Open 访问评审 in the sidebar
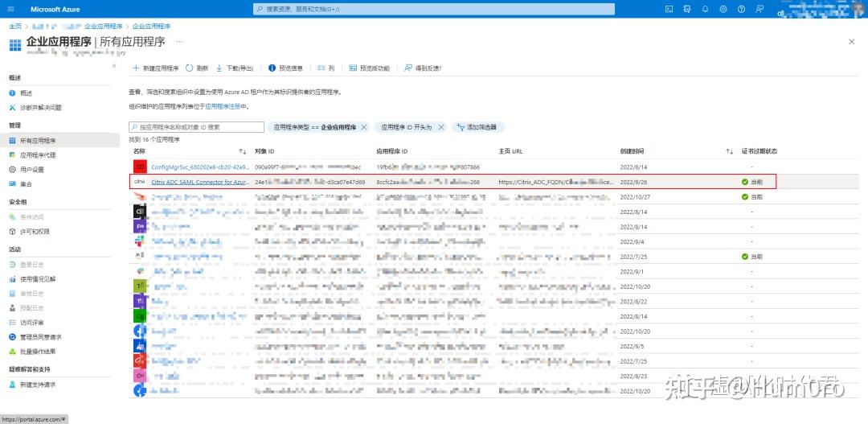 27,323
